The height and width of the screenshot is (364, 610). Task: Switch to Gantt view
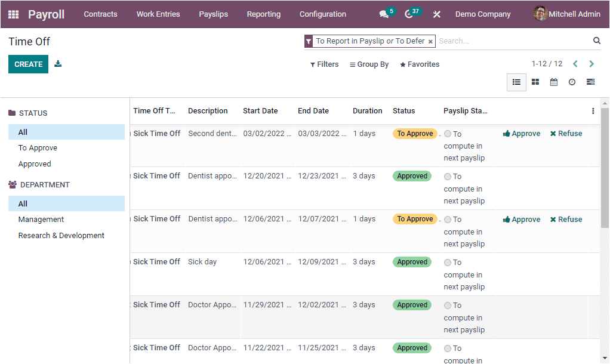590,82
